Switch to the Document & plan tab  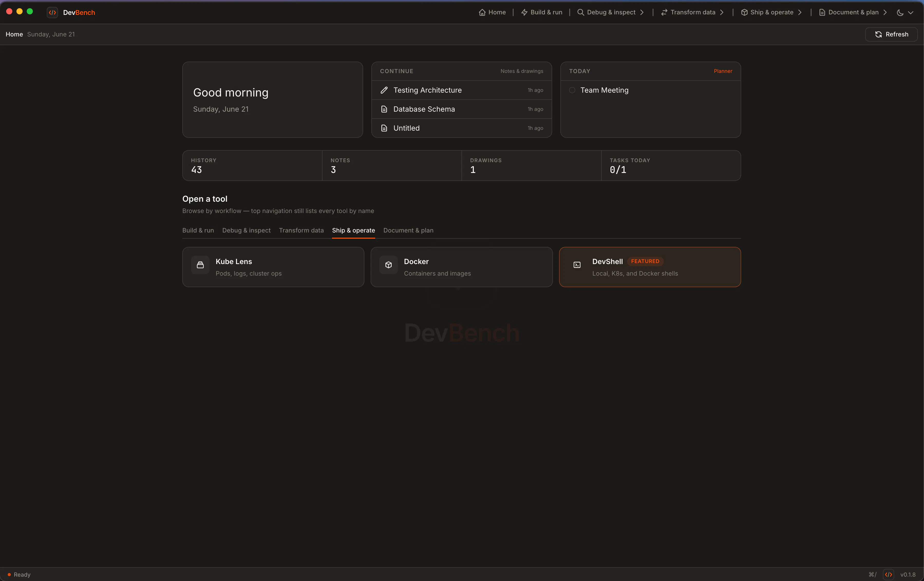pyautogui.click(x=408, y=230)
